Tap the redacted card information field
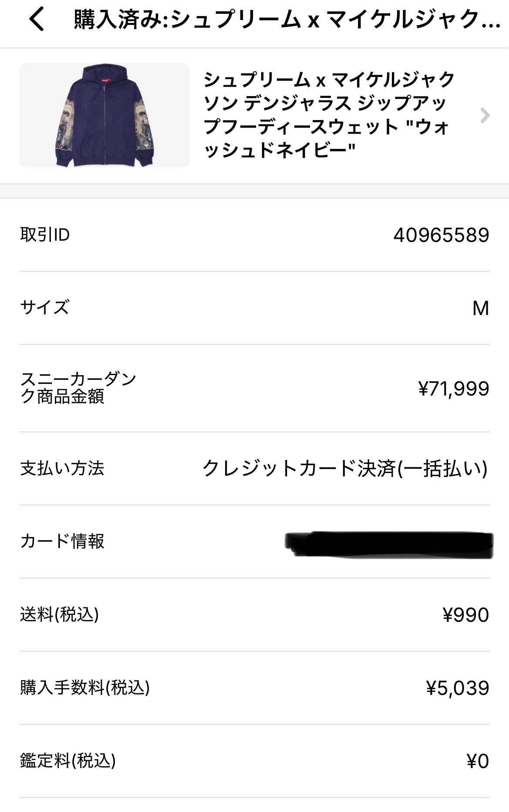509x812 pixels. click(x=389, y=544)
